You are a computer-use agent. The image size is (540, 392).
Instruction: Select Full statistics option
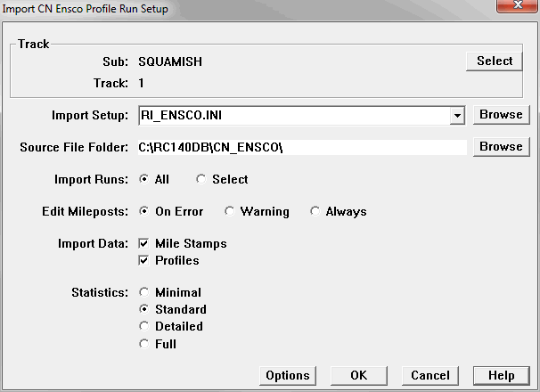pos(144,344)
